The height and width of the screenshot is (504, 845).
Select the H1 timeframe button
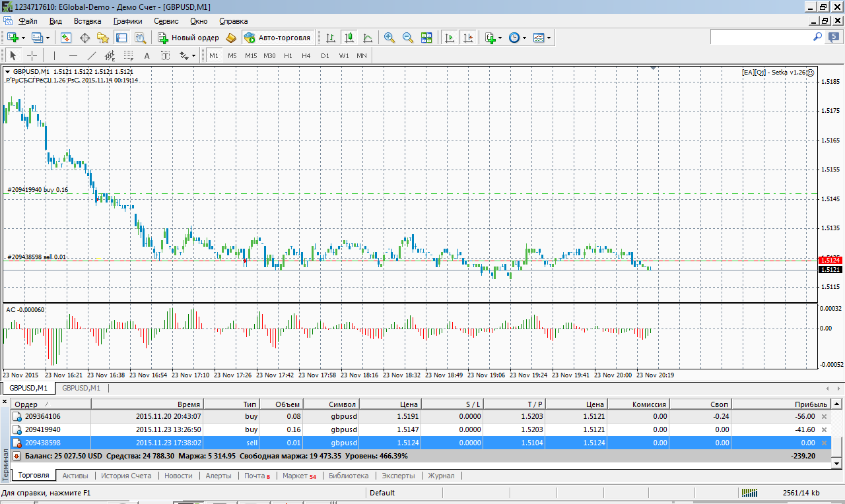288,56
